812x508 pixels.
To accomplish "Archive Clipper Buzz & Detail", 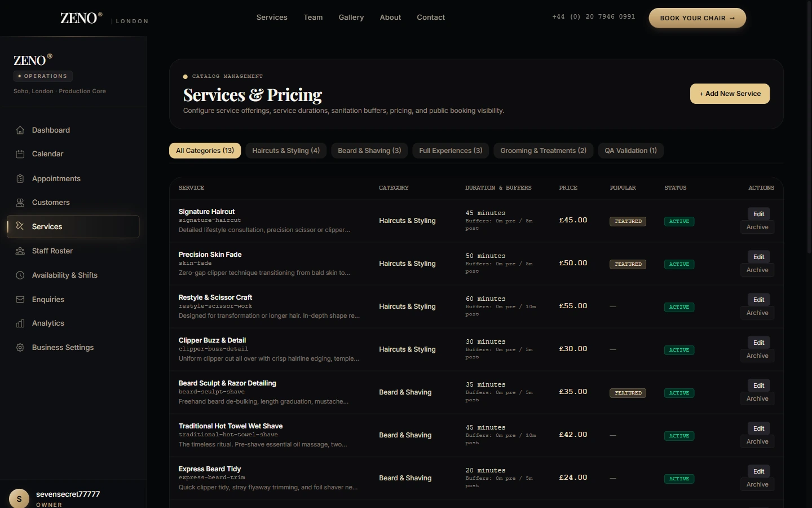I will (x=757, y=356).
